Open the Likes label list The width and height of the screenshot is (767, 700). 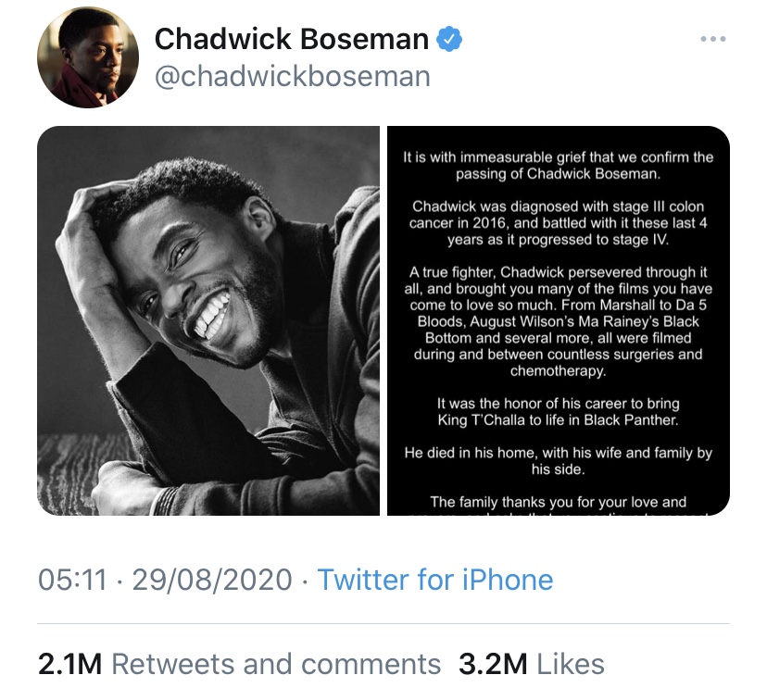click(570, 663)
